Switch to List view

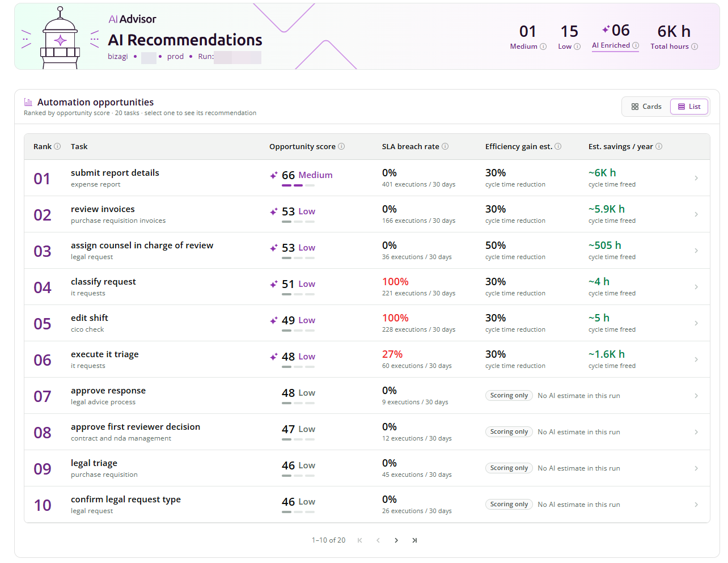(x=689, y=107)
